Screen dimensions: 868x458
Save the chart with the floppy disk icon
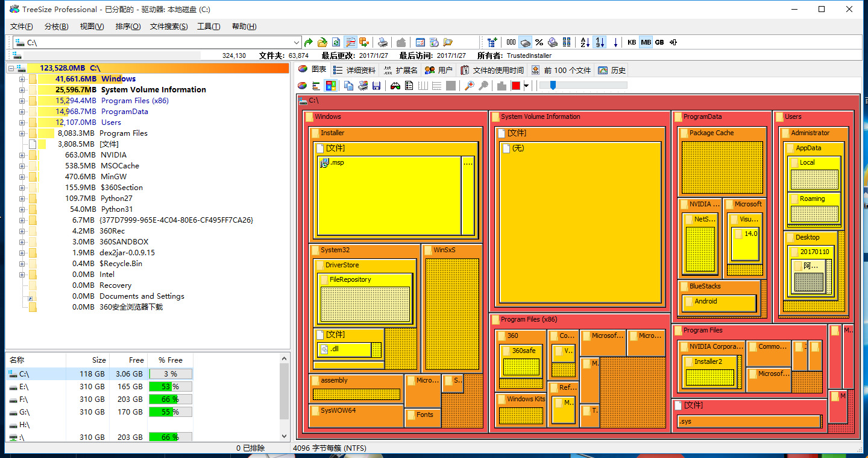(377, 86)
